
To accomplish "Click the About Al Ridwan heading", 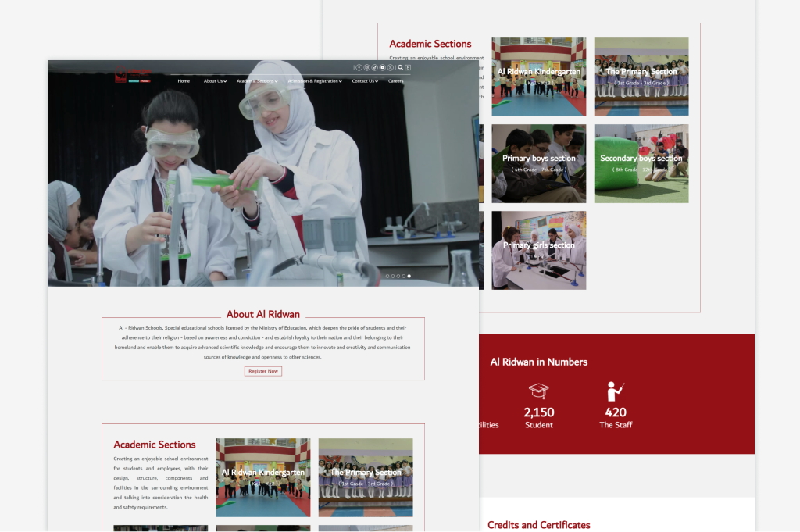I will [263, 314].
